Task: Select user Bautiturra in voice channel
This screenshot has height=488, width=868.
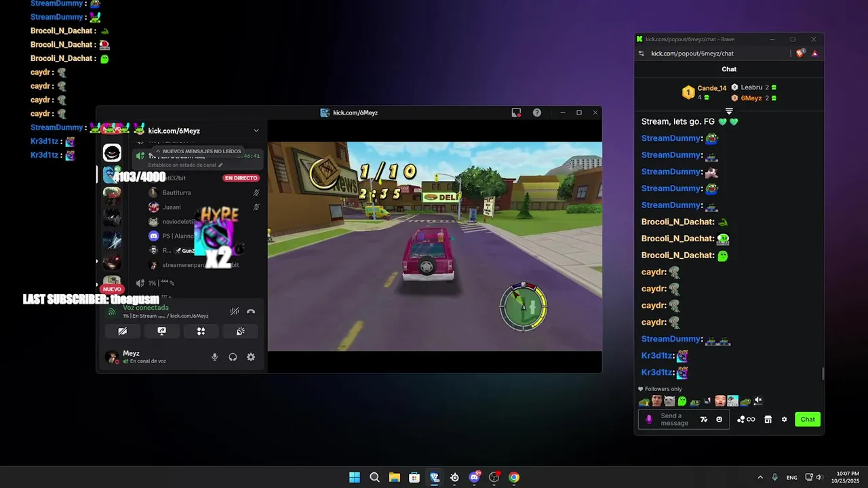Action: click(176, 192)
